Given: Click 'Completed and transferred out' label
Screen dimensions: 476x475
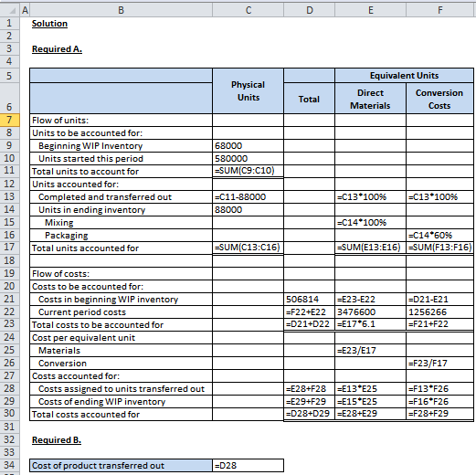Looking at the screenshot, I should pyautogui.click(x=105, y=197).
